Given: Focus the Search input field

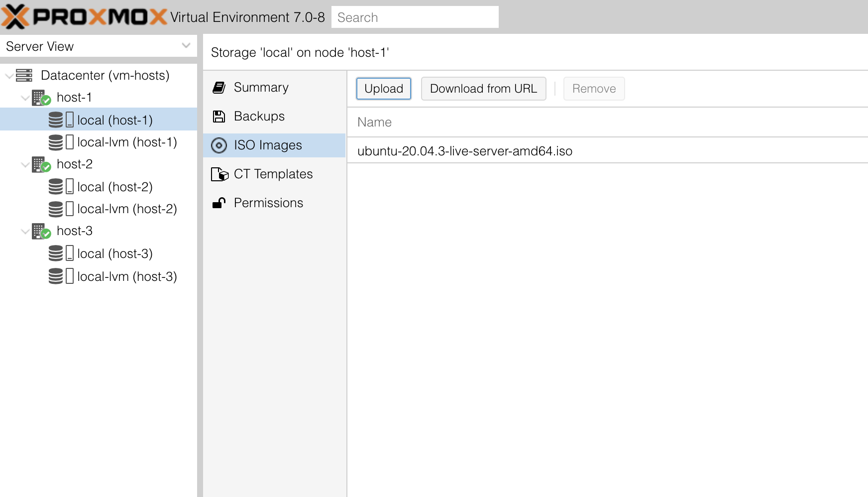Looking at the screenshot, I should tap(415, 17).
